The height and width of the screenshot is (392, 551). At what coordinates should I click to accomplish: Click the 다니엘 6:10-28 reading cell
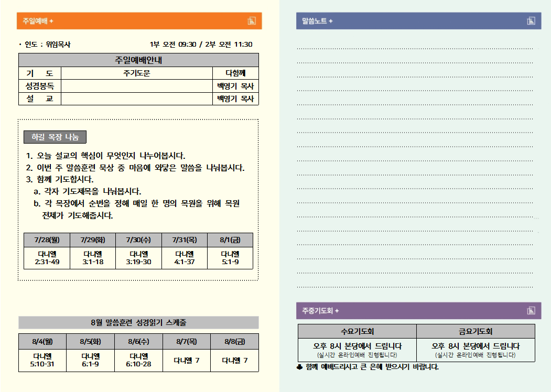click(x=138, y=360)
